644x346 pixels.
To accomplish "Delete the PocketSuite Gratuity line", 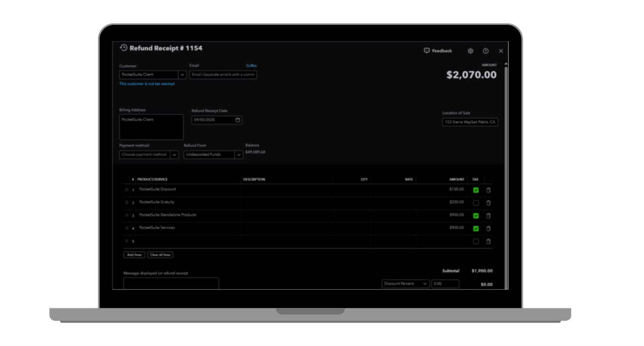I will [488, 203].
